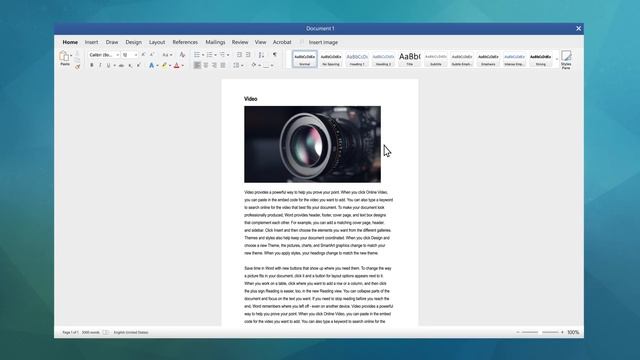Apply the Subtitle style
Screen dimensions: 640x360
436,59
